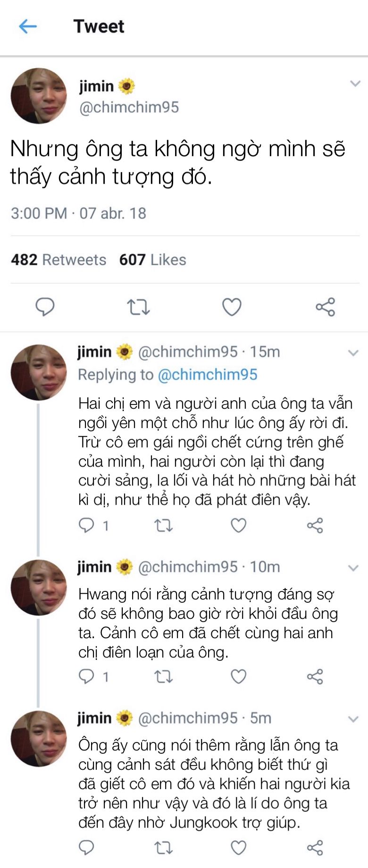368x868 pixels.
Task: View the 482 Retweets list
Action: tap(59, 260)
